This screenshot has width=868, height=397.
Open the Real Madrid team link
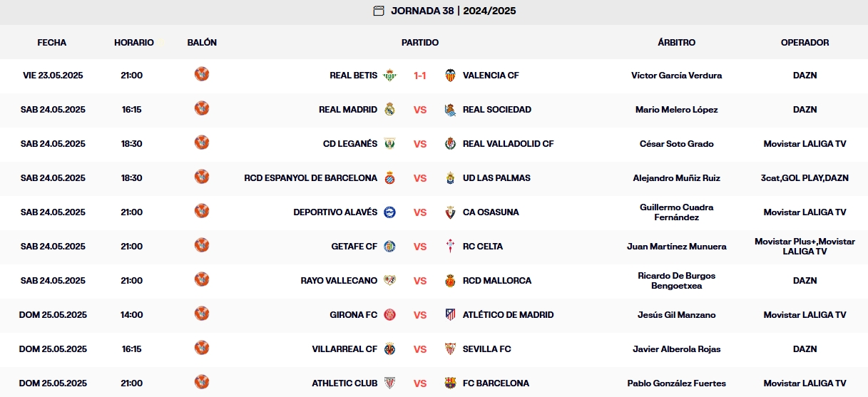[348, 110]
